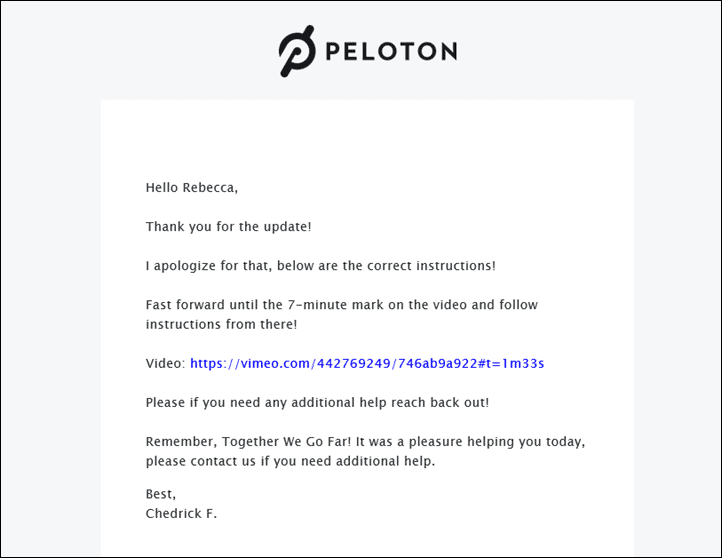Click the "Hello Rebecca," greeting line
This screenshot has width=722, height=558.
pyautogui.click(x=192, y=187)
